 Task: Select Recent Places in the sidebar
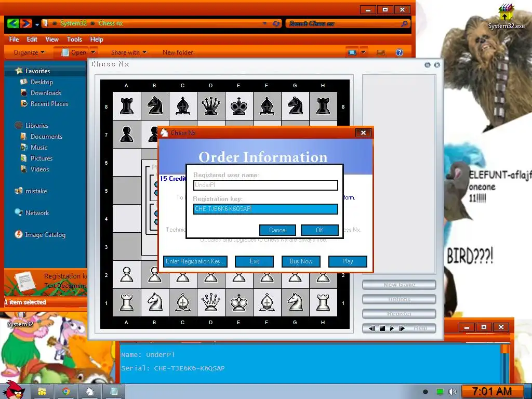click(49, 103)
